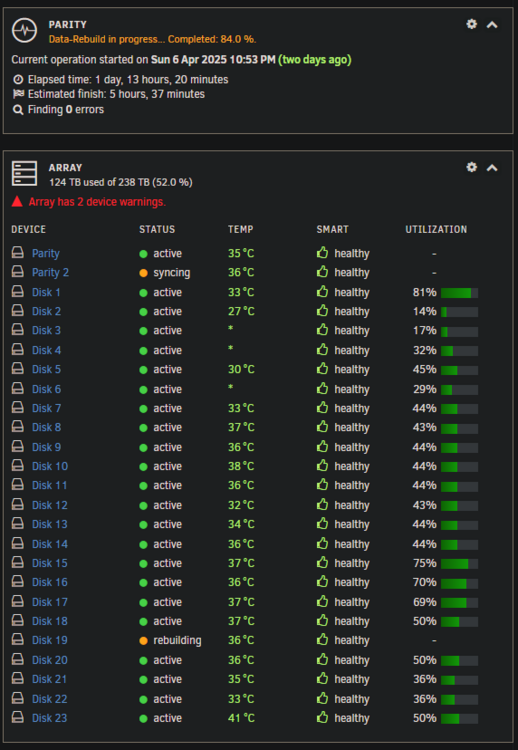The width and height of the screenshot is (518, 750).
Task: Click the disk icon beside Parity 2
Action: pos(18,272)
